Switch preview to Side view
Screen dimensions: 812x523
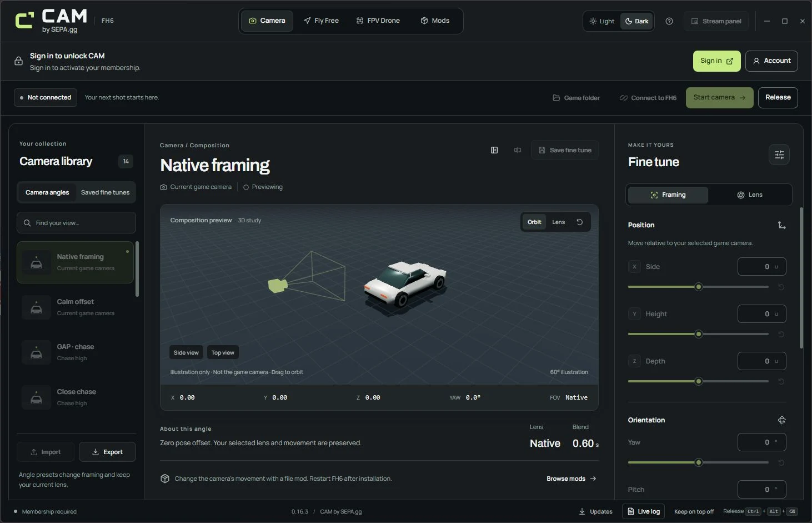(x=186, y=352)
